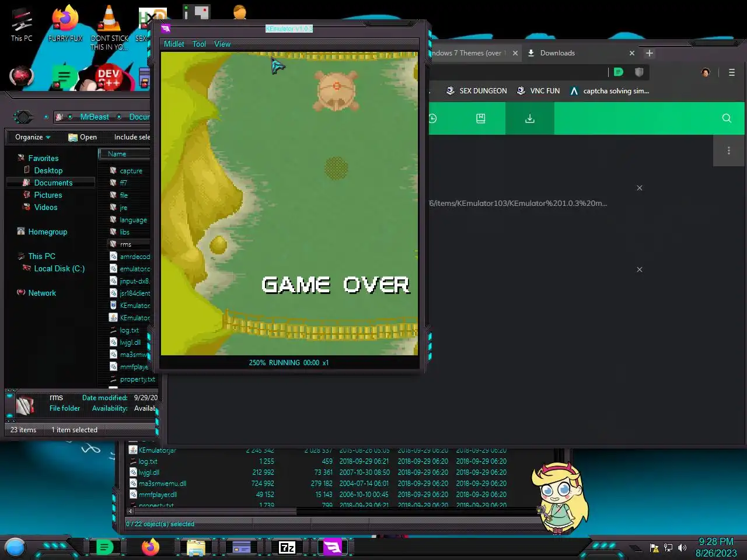The height and width of the screenshot is (560, 747).
Task: Click the volume icon in system tray
Action: click(x=682, y=548)
